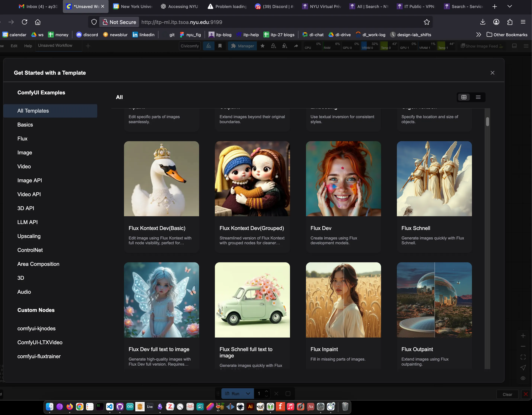Open the Flux Schnell template thumbnail
The height and width of the screenshot is (415, 532).
[434, 179]
